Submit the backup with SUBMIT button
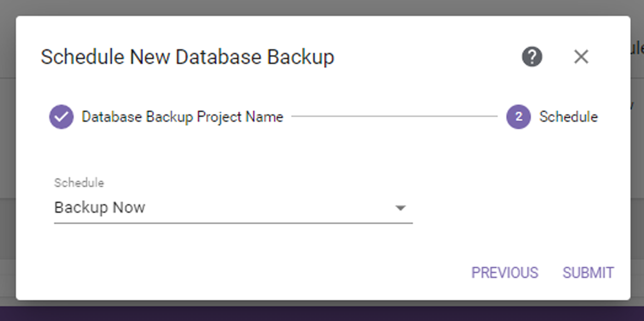The width and height of the screenshot is (644, 321). click(x=588, y=272)
